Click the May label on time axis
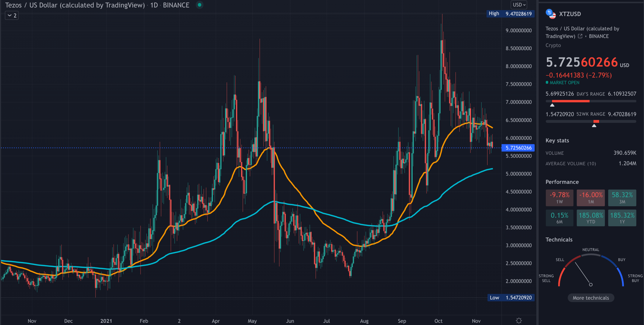Viewport: 644px width, 325px height. 252,321
